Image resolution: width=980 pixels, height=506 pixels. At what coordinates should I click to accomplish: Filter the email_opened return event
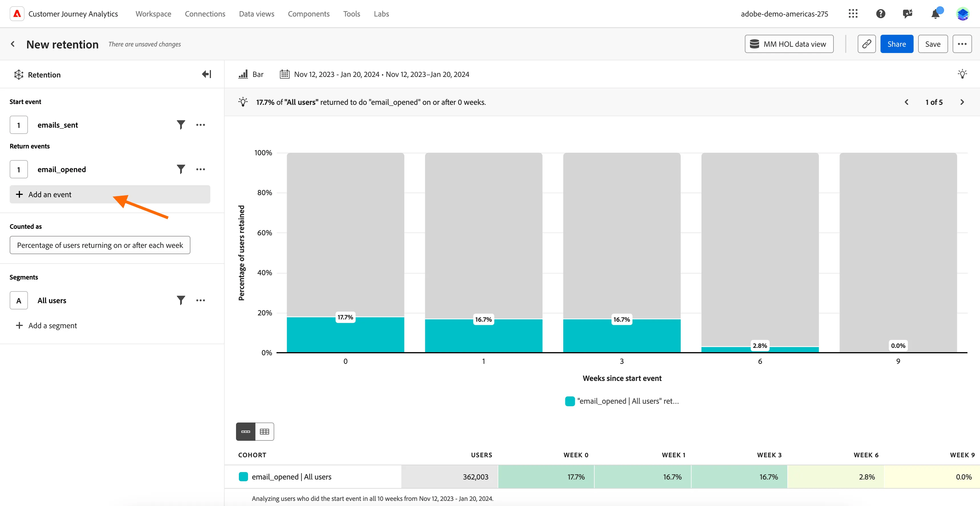point(181,169)
